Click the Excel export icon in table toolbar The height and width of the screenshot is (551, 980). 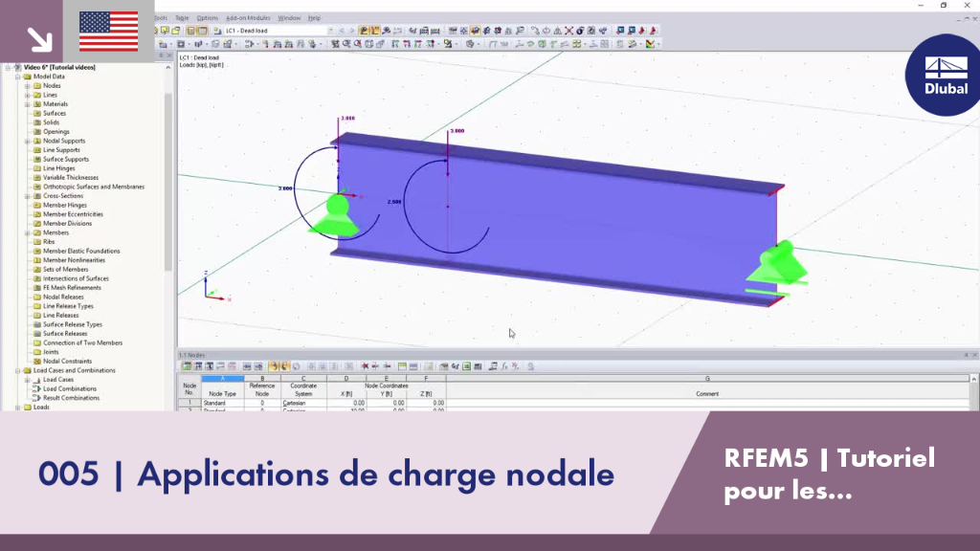[x=466, y=366]
